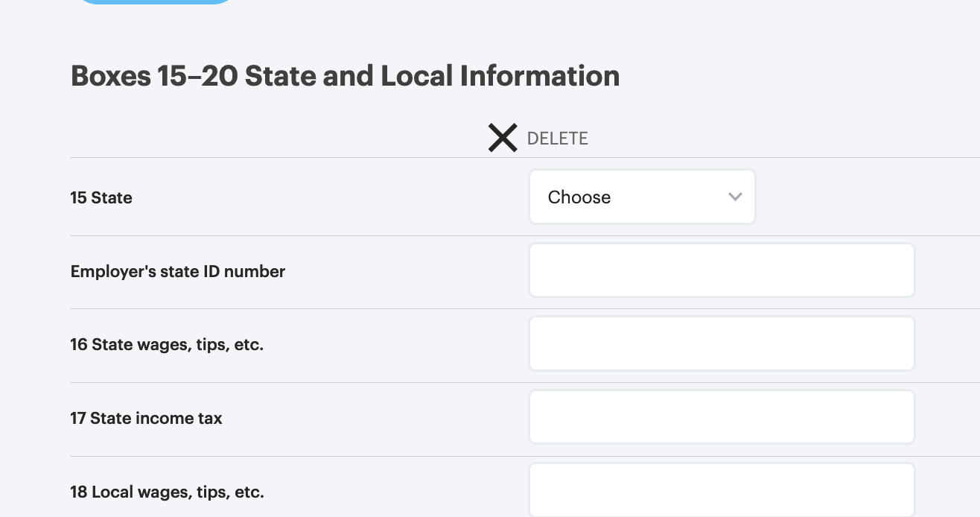Click the State wages, tips input box
980x517 pixels.
tap(721, 343)
